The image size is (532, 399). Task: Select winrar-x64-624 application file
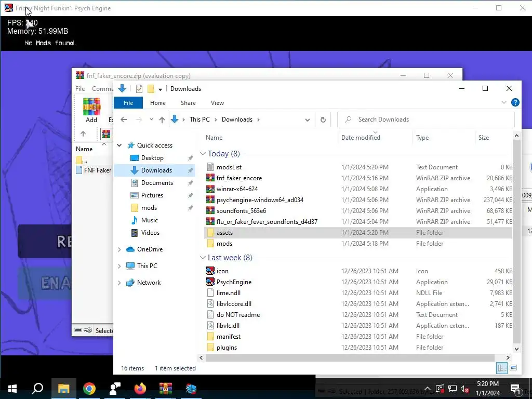point(237,189)
